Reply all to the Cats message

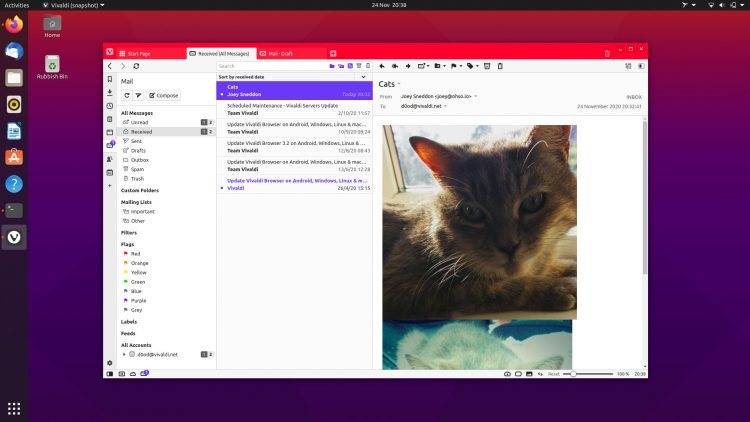point(395,66)
